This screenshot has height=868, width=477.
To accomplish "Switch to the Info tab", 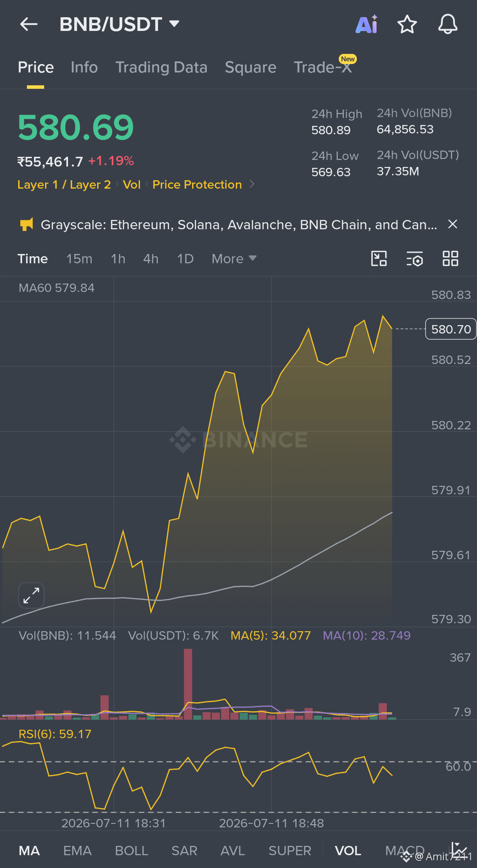I will [84, 67].
